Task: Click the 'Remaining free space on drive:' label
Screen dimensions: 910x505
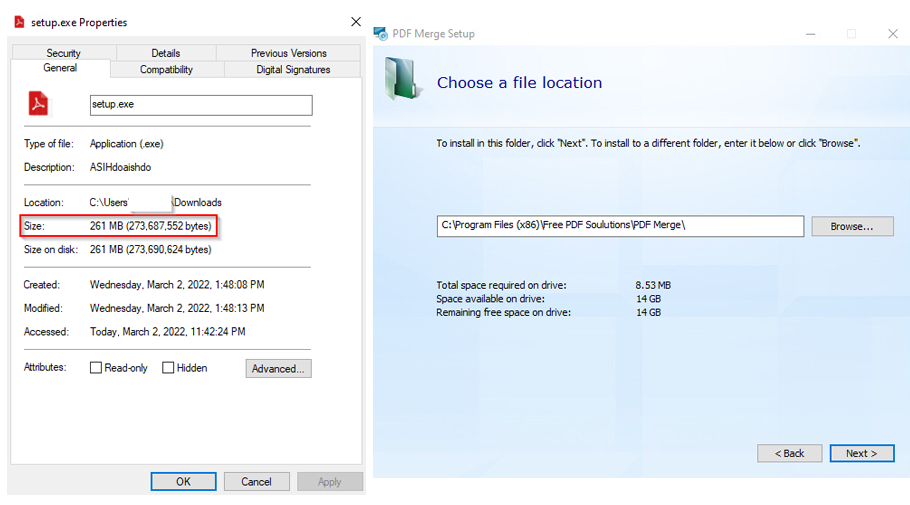Action: 504,312
